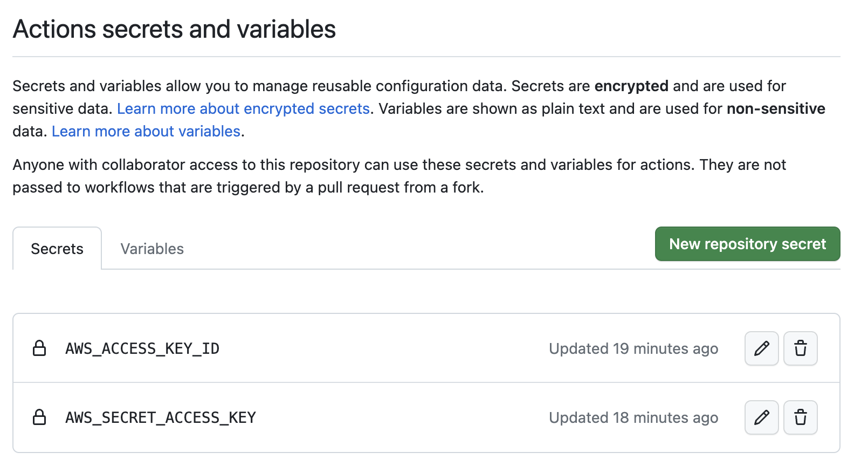This screenshot has height=466, width=868.
Task: Click the 'Updated 19 minutes ago' timestamp
Action: coord(633,349)
